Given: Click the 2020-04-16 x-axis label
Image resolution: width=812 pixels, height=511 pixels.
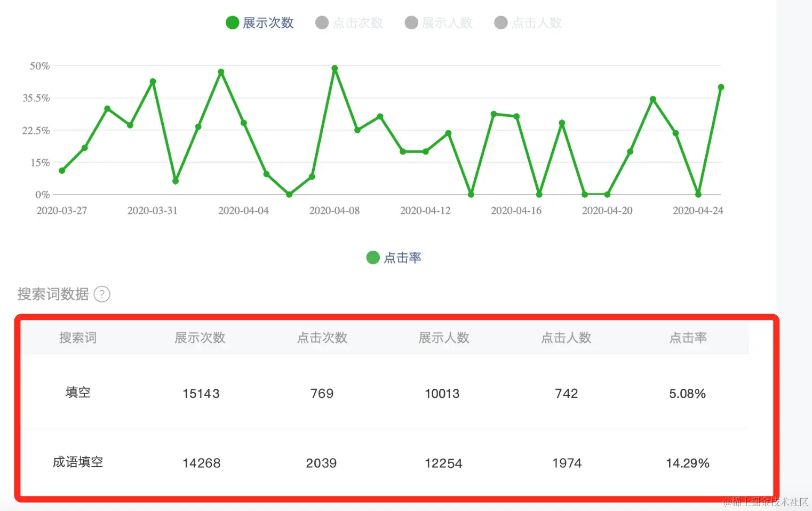Looking at the screenshot, I should pyautogui.click(x=516, y=211).
